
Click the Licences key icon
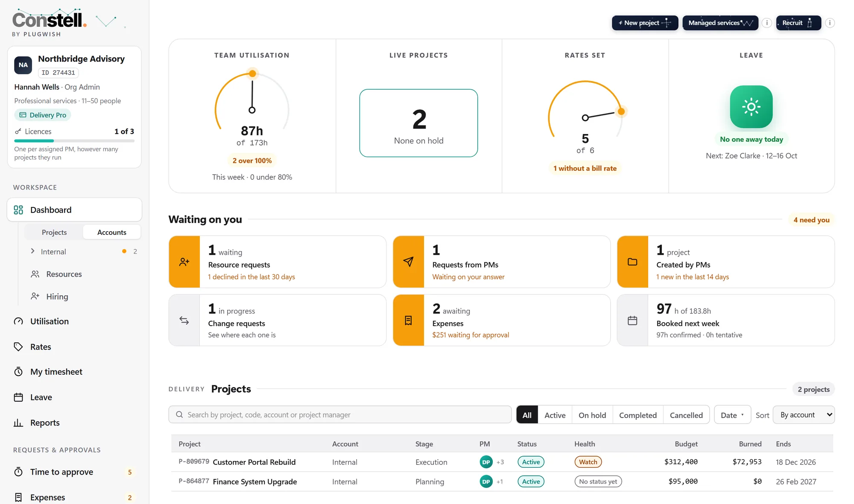18,131
